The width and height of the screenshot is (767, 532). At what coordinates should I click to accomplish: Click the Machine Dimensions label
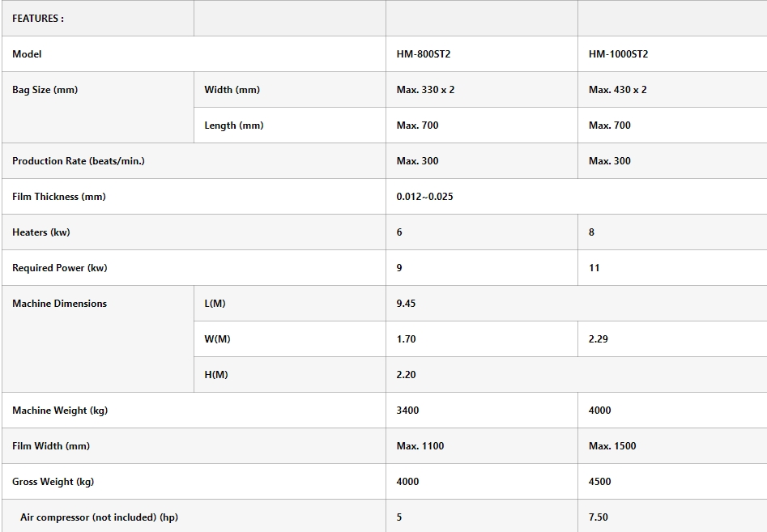(x=59, y=304)
